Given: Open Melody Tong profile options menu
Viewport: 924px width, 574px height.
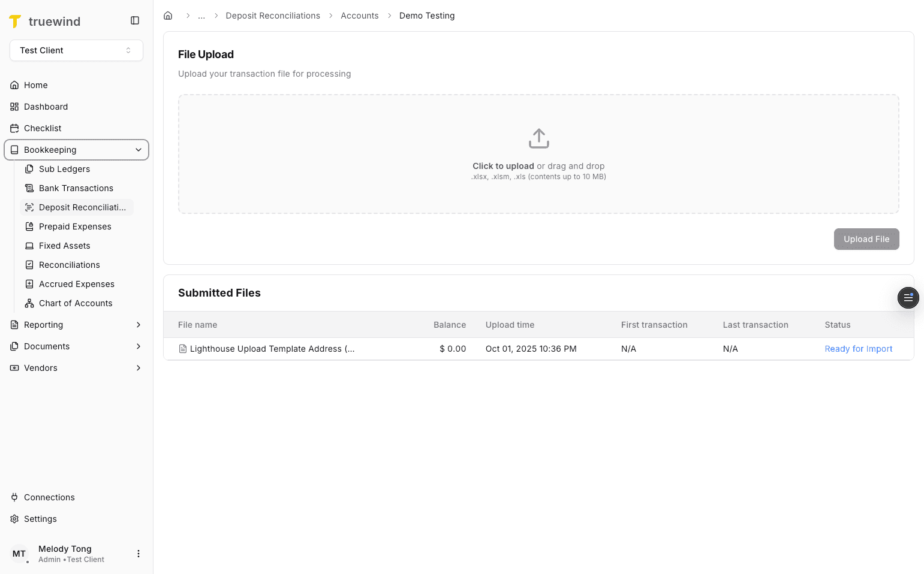Looking at the screenshot, I should coord(139,554).
